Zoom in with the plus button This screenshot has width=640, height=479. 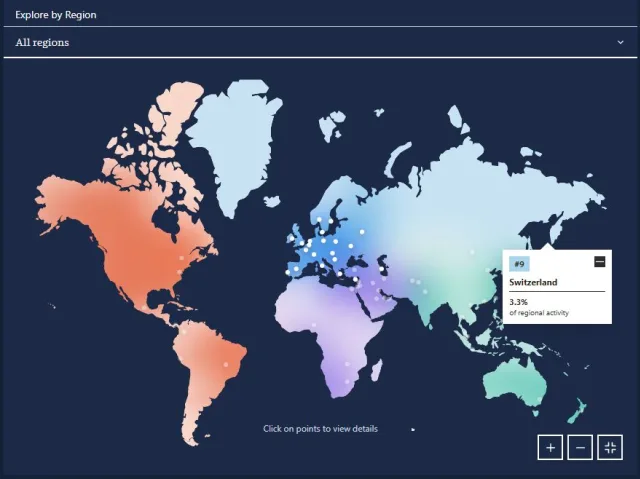pos(550,448)
